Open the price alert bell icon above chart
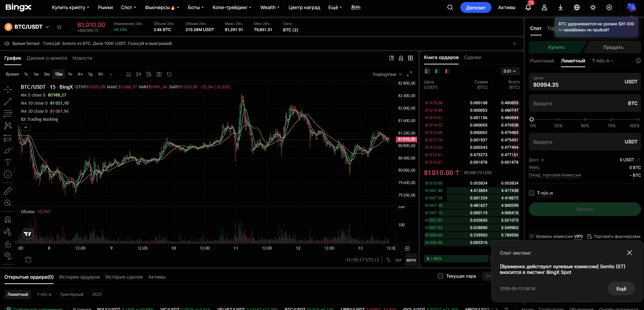Image resolution: width=644 pixels, height=310 pixels. pos(401,58)
